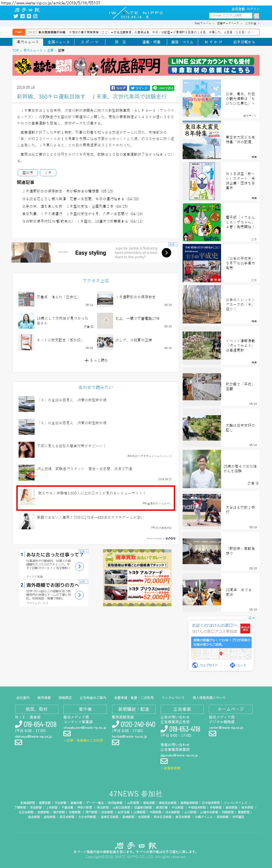Click mail icon under dokusya@iwate-np.co.jp
The image size is (272, 868).
(18, 742)
